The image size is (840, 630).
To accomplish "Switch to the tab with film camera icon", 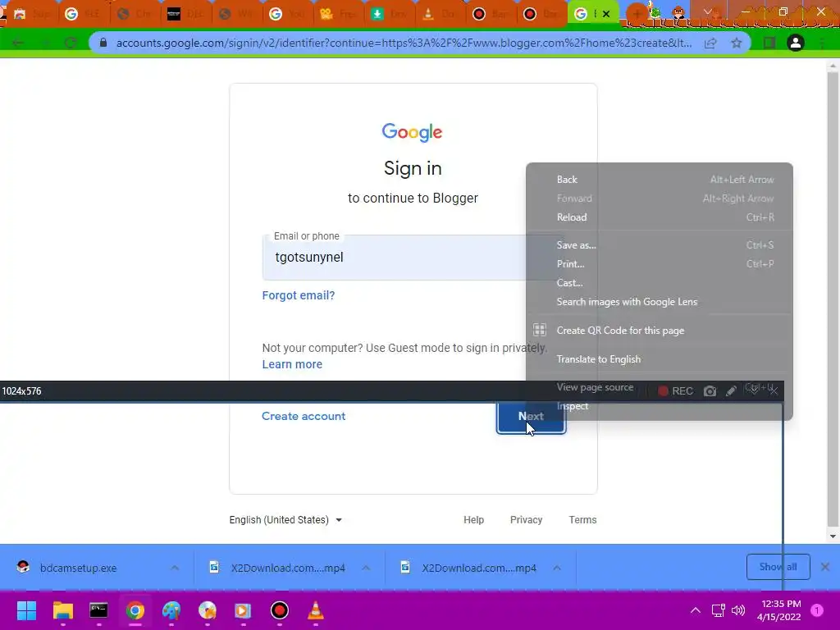I will pos(339,15).
